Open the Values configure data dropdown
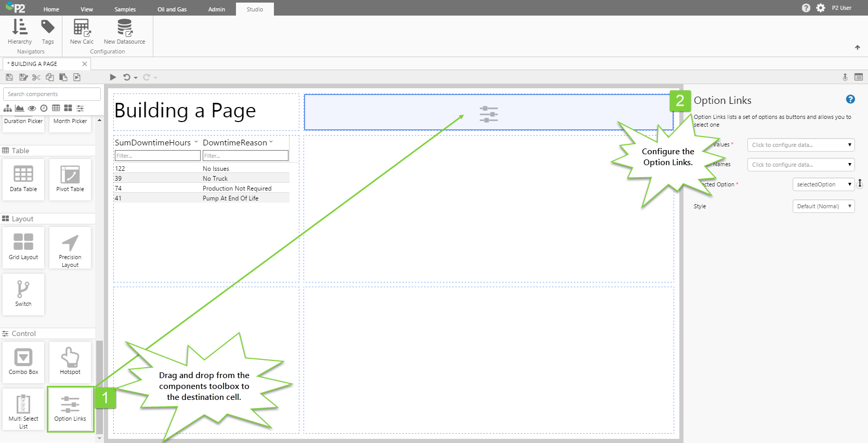 click(x=801, y=145)
